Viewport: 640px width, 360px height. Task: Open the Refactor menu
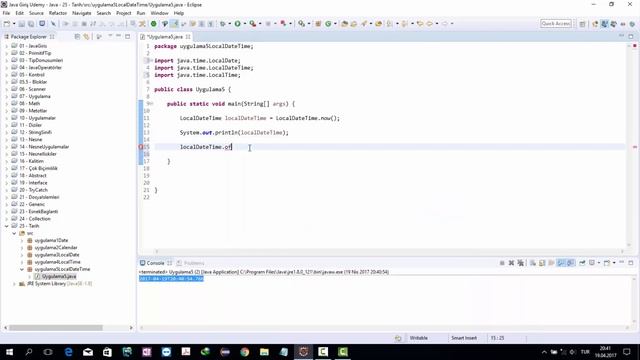(58, 13)
